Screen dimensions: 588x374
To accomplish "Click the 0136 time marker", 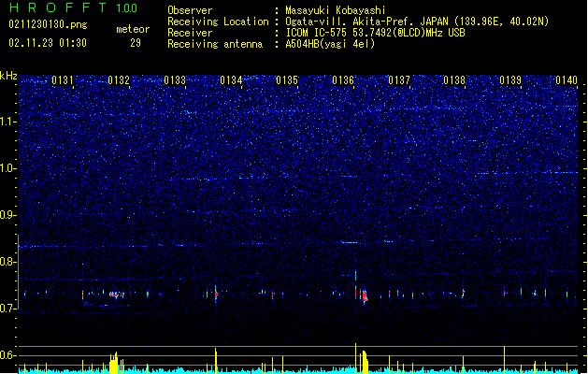I will tap(343, 80).
